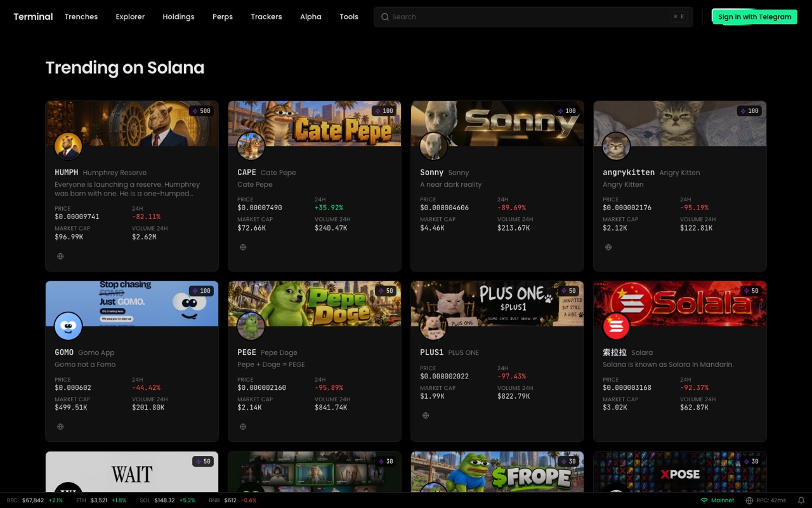Go to Holdings section
Viewport: 812px width, 508px height.
pos(178,17)
